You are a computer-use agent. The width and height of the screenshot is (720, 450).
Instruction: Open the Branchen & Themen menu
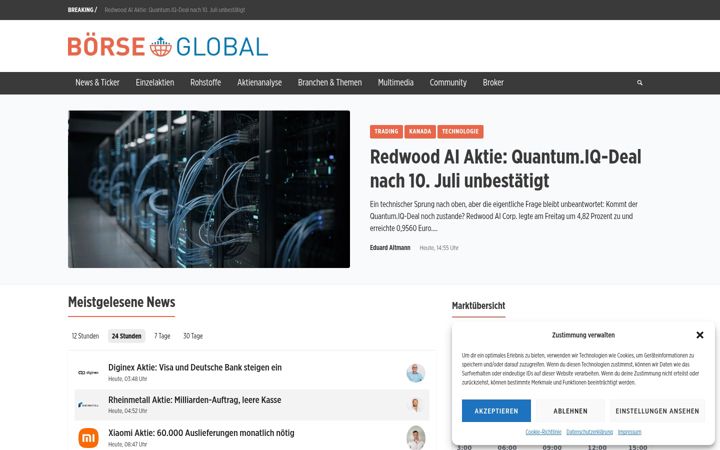pos(330,83)
